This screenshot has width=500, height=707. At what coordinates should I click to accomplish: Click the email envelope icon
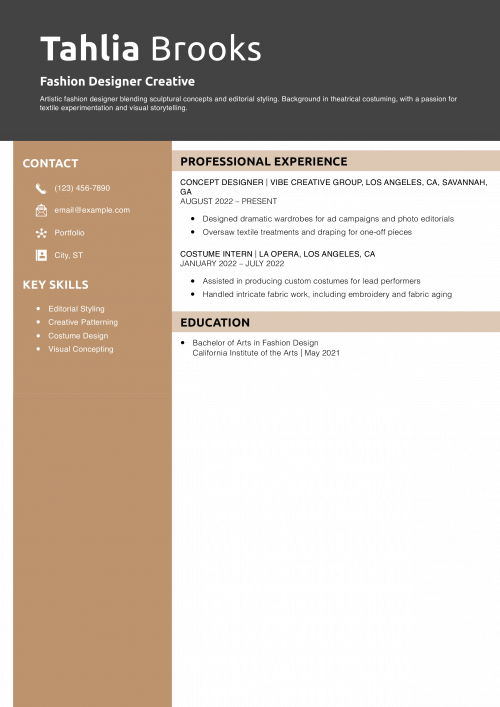click(41, 210)
